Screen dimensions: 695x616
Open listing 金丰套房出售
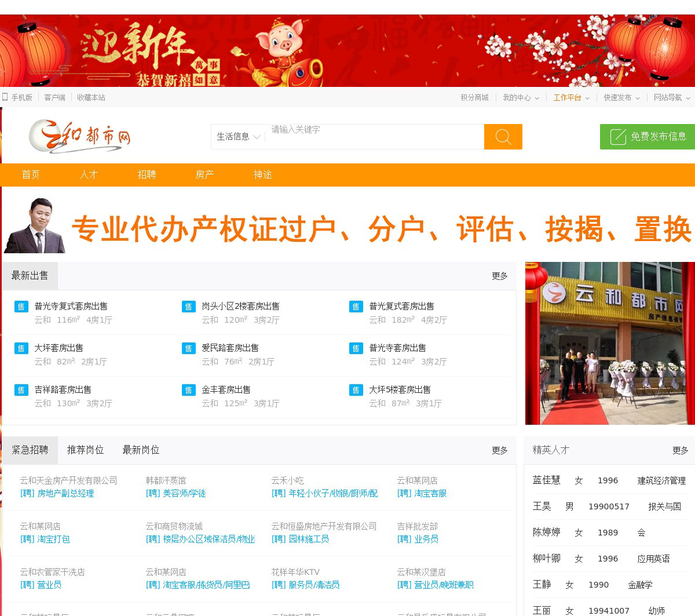(226, 390)
